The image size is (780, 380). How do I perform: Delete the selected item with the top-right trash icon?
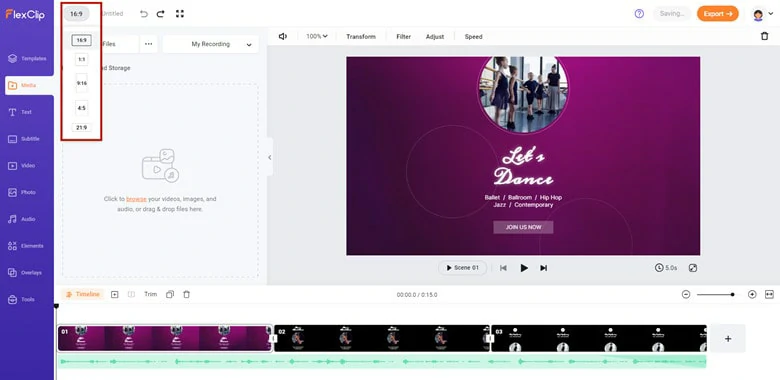coord(765,36)
